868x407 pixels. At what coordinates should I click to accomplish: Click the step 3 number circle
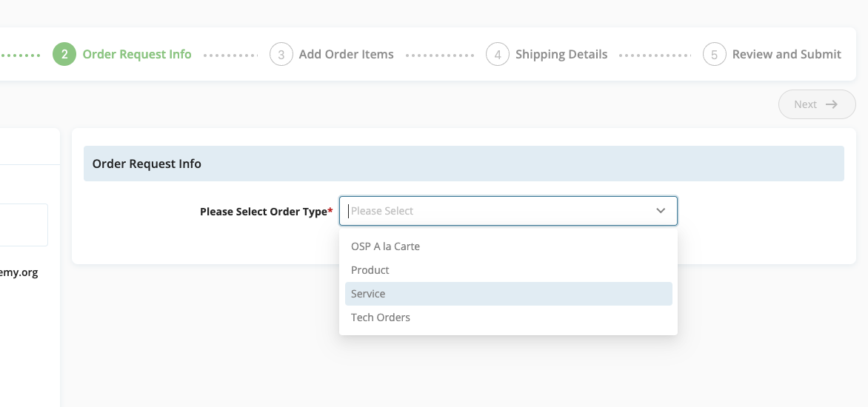[281, 54]
